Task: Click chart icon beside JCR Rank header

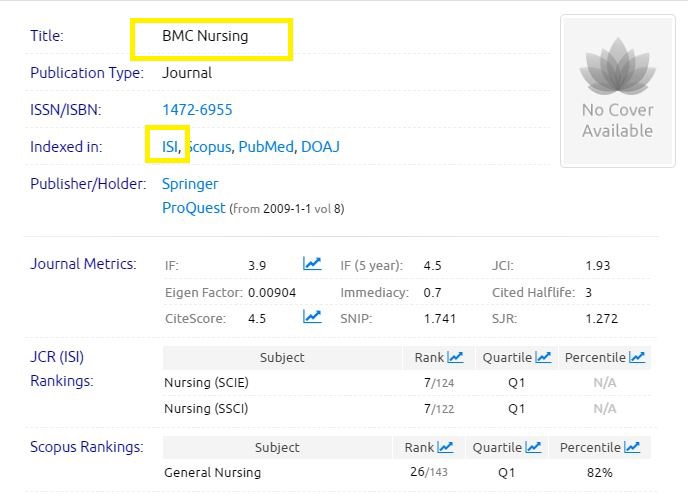Action: 455,357
